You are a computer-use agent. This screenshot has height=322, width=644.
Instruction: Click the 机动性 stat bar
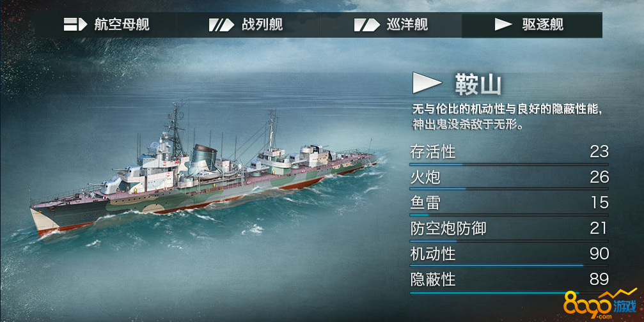(x=509, y=265)
